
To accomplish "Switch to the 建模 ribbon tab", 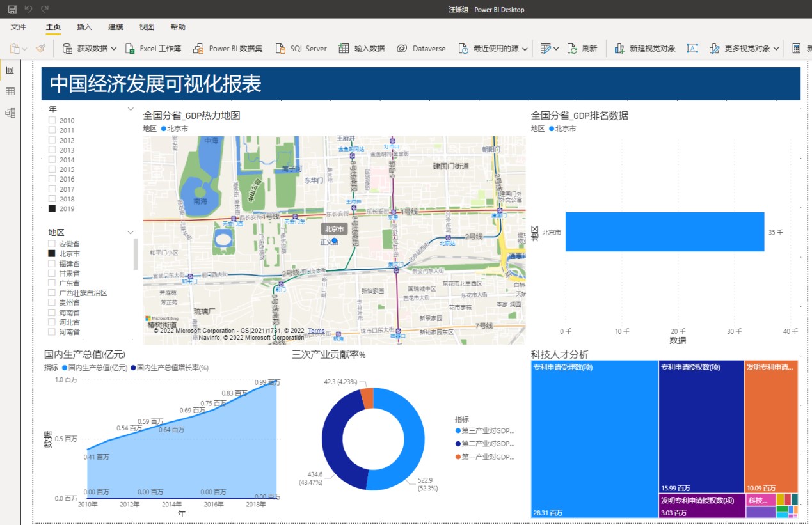I will 116,27.
